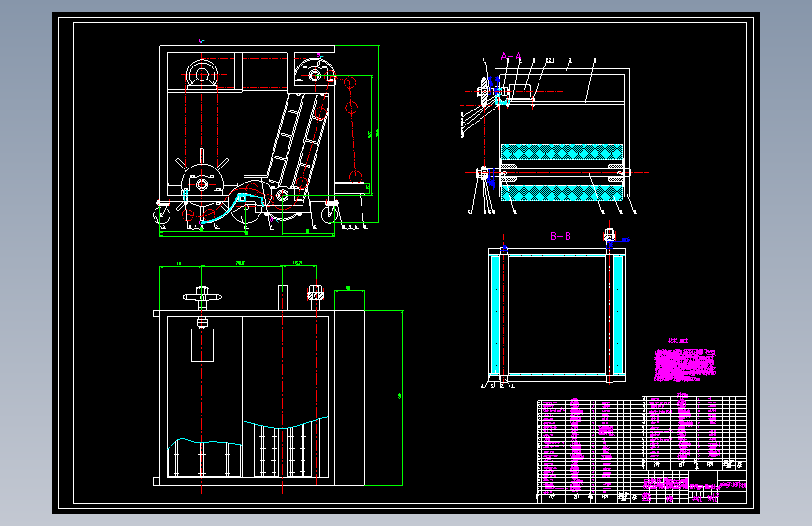Click the top-left pulley wheel in front view
The width and height of the screenshot is (812, 526).
[202, 75]
